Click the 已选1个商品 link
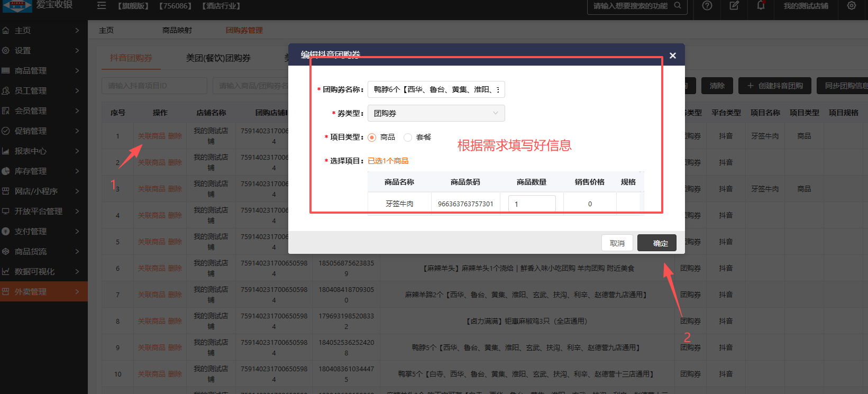 [388, 161]
